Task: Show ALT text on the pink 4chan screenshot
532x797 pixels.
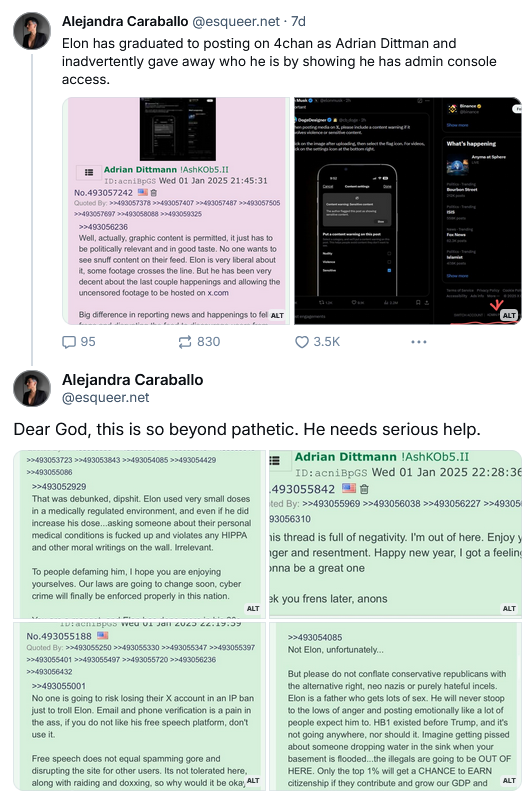Action: click(277, 315)
